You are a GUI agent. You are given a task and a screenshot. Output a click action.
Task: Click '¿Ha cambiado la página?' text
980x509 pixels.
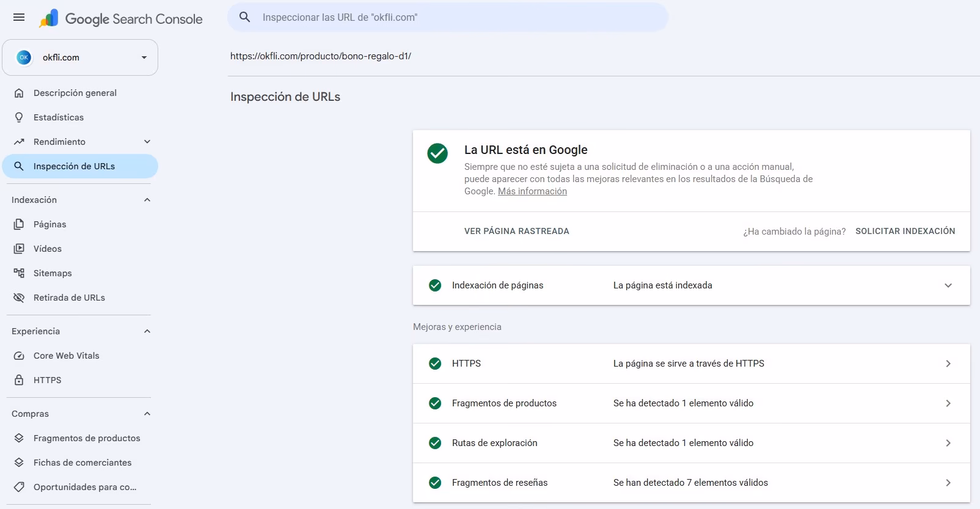coord(794,232)
